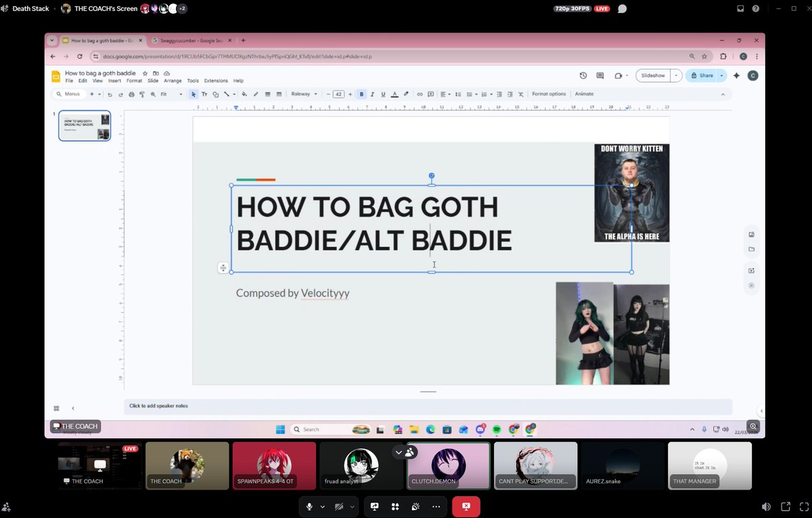Enter full screen stream view

coord(803,506)
